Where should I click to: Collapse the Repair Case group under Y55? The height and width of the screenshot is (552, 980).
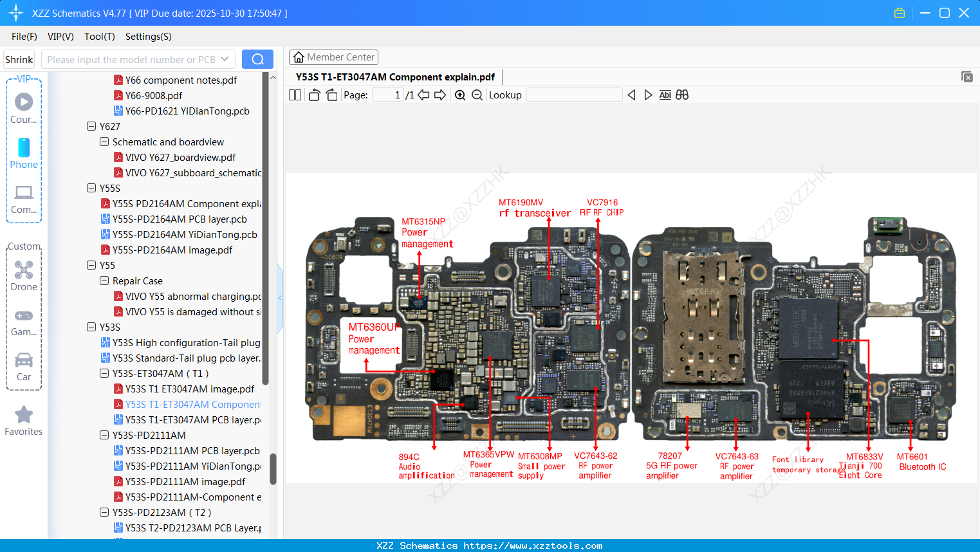pyautogui.click(x=104, y=281)
